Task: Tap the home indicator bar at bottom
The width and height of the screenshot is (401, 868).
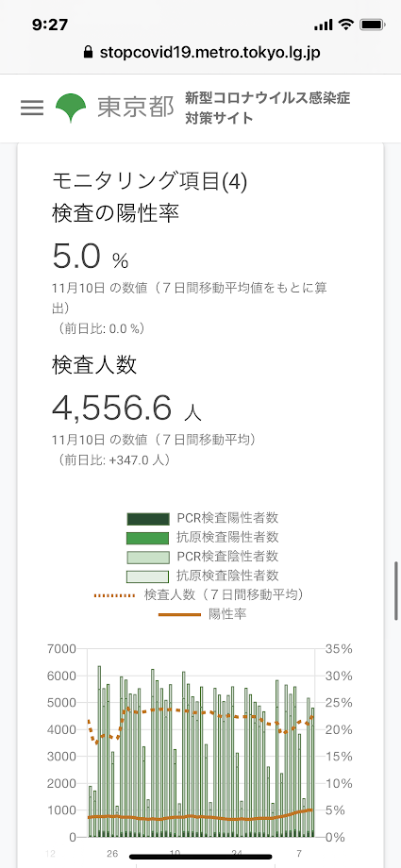Action: (200, 857)
